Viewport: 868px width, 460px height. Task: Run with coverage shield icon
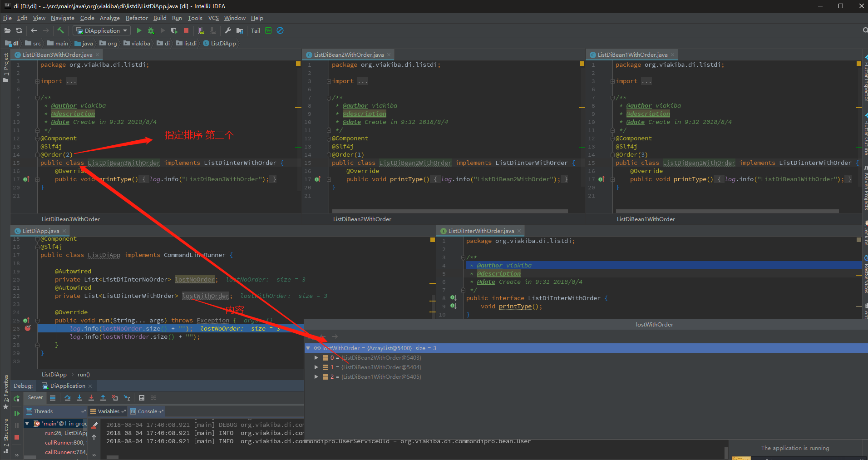(174, 30)
